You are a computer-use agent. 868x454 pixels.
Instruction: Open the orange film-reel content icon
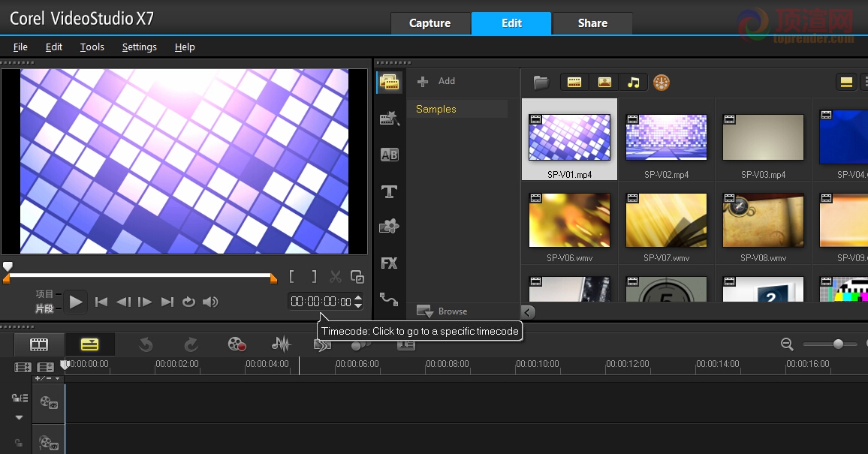click(662, 83)
